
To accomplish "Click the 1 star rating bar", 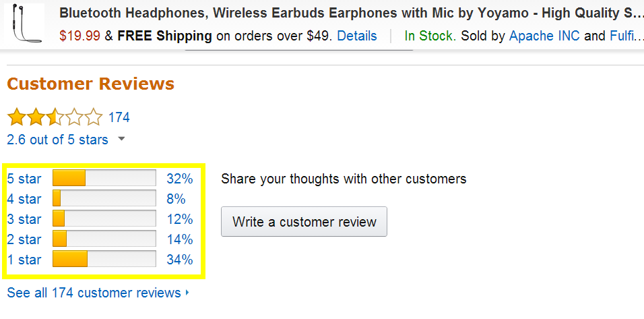I will 104,260.
